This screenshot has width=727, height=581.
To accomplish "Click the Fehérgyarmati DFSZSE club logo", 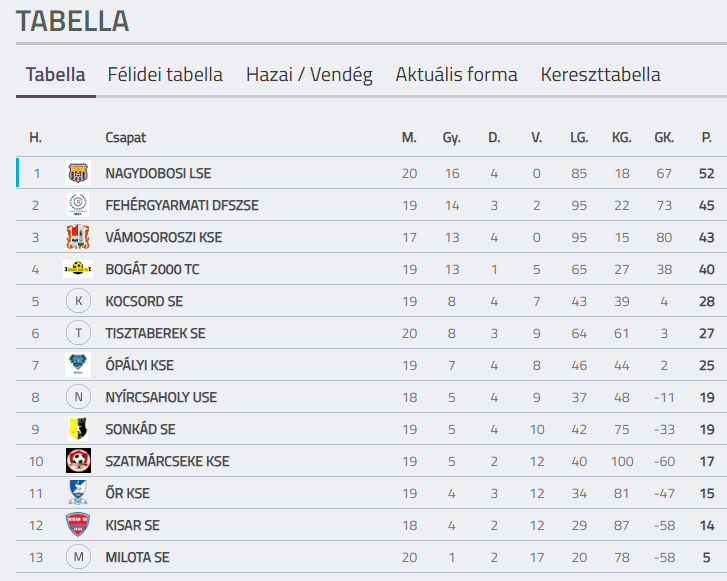I will [x=78, y=205].
